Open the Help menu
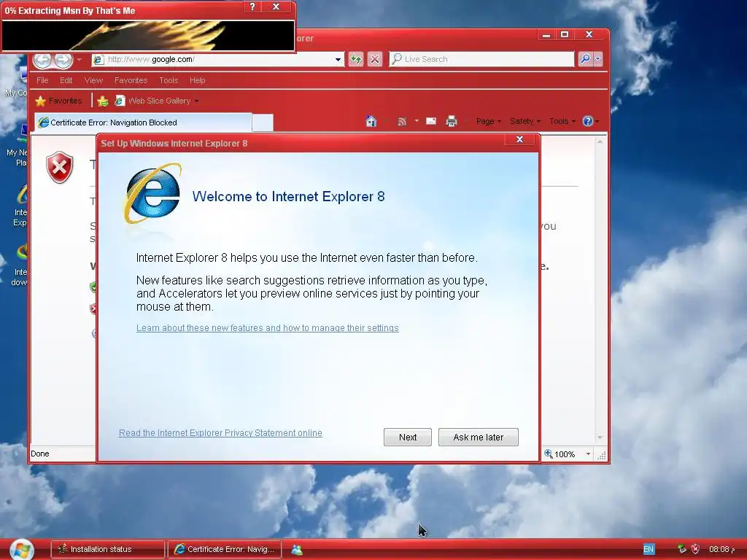This screenshot has height=560, width=747. [x=197, y=80]
